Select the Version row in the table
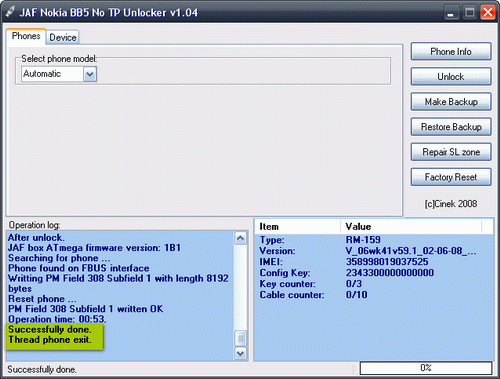The height and width of the screenshot is (379, 500). click(x=373, y=251)
